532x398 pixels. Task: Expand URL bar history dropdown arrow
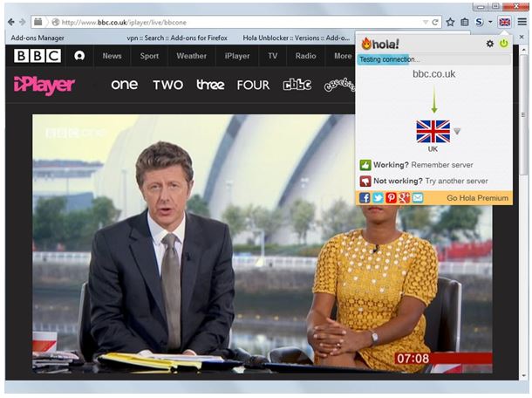pos(425,23)
